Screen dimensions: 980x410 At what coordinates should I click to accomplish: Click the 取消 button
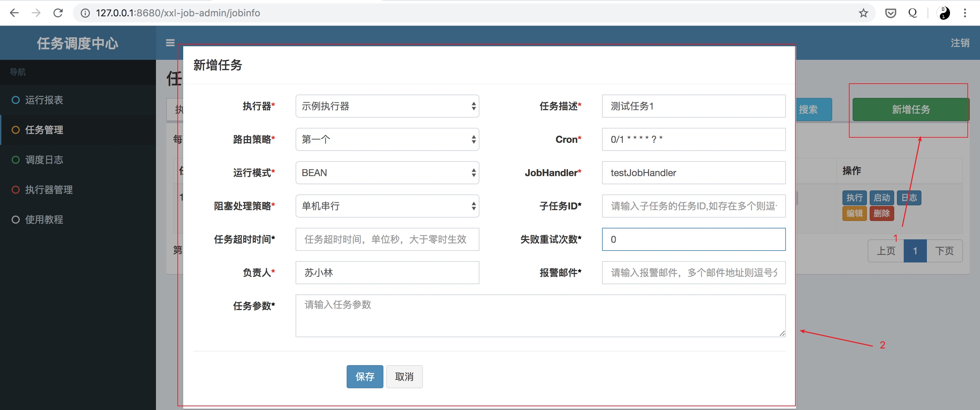point(404,377)
